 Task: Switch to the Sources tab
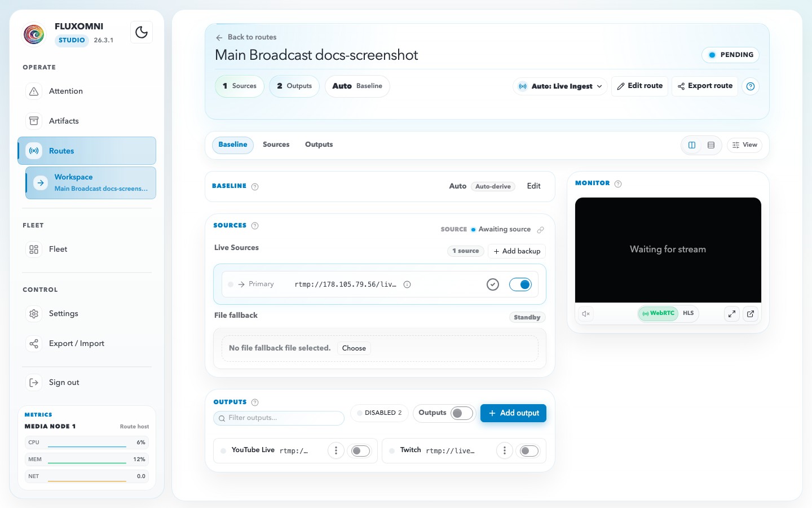(x=276, y=145)
